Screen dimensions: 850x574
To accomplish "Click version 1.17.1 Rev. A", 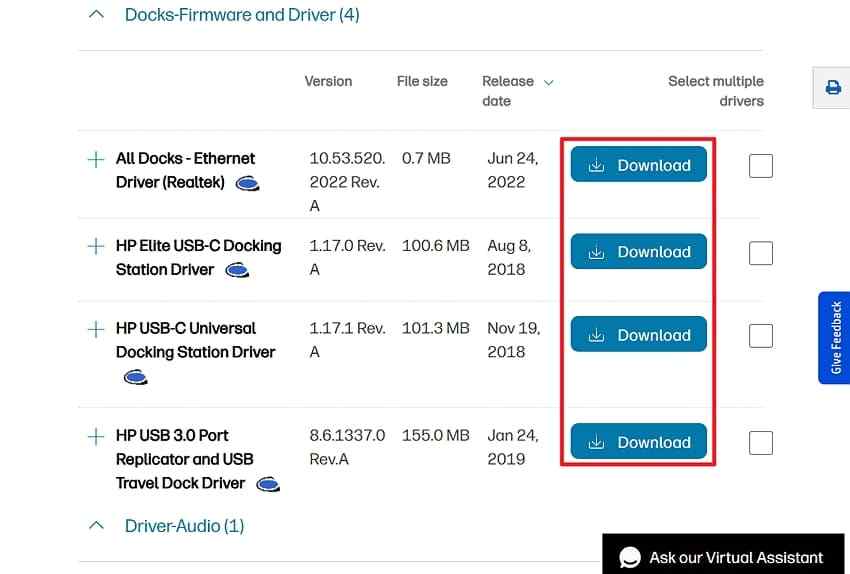I will pos(347,340).
